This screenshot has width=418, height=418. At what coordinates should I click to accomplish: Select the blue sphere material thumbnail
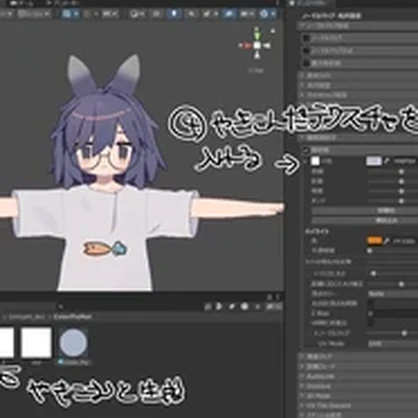73,342
